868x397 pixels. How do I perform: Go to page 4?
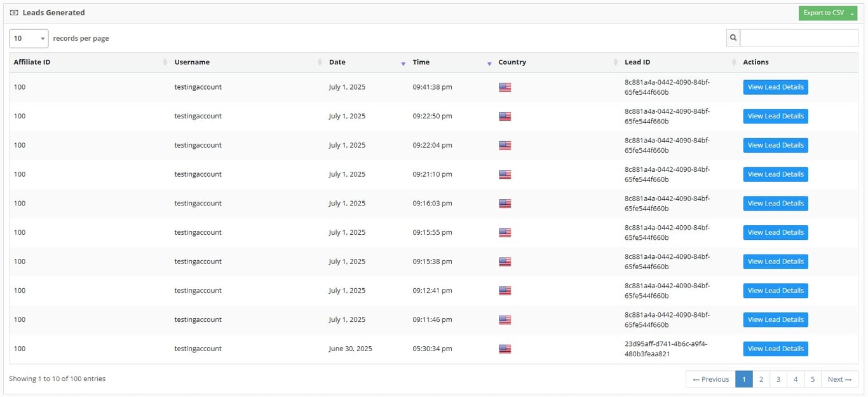click(x=795, y=379)
